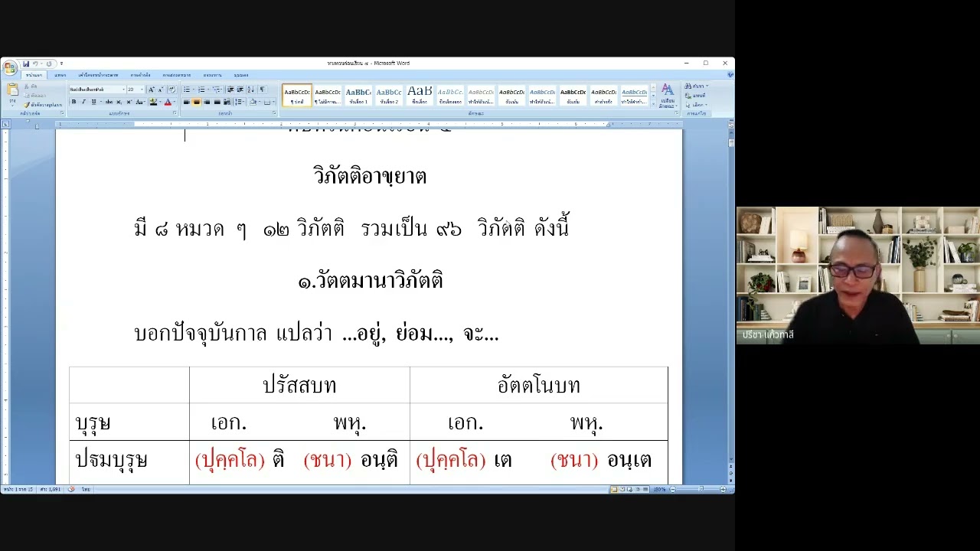Expand the styles gallery
Screen dimensions: 980x551
coord(653,104)
